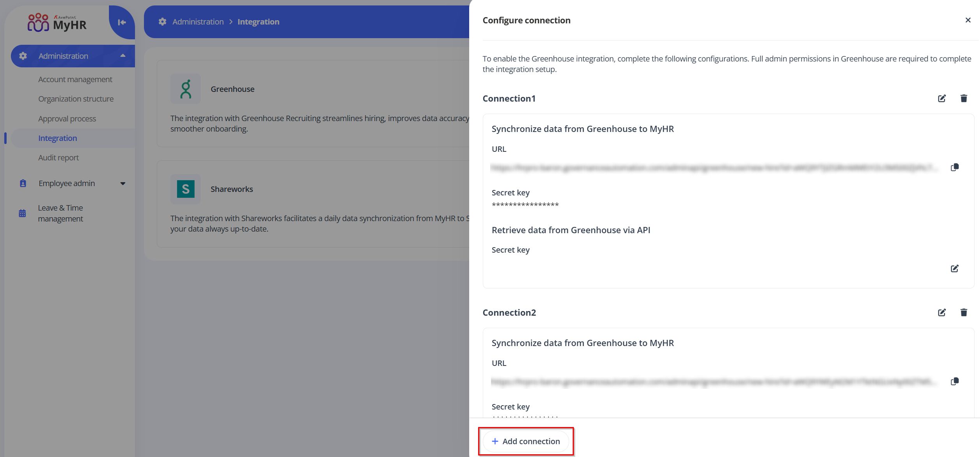This screenshot has height=457, width=980.
Task: Close the Configure connection panel
Action: tap(968, 20)
